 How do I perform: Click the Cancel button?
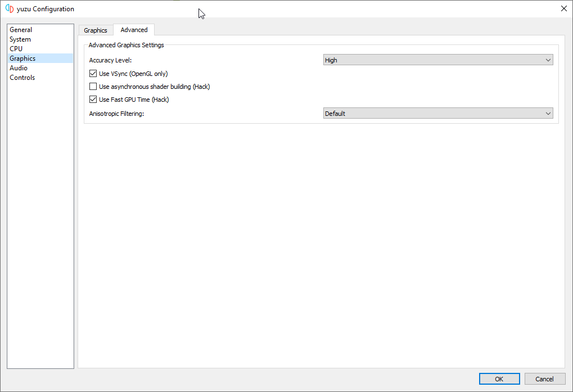click(544, 379)
